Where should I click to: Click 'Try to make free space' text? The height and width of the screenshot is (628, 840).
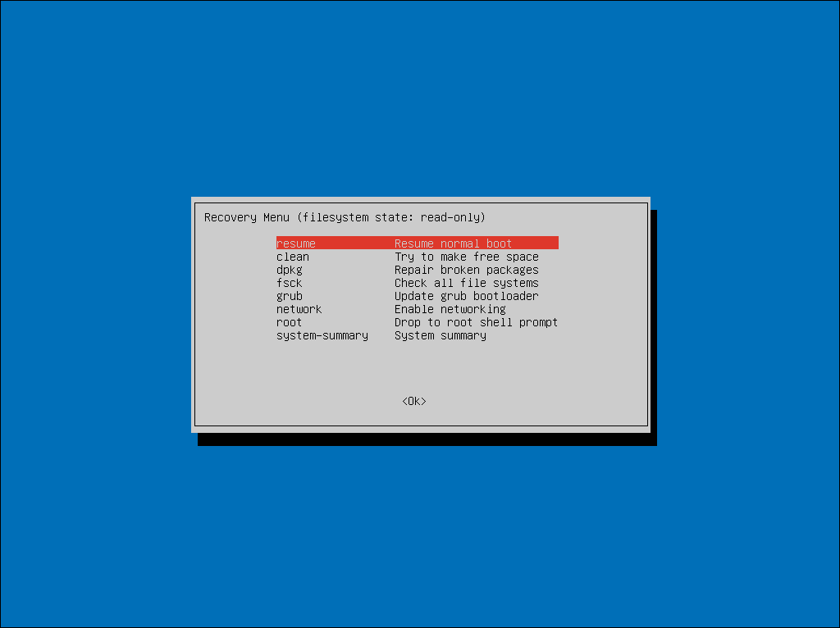(467, 257)
